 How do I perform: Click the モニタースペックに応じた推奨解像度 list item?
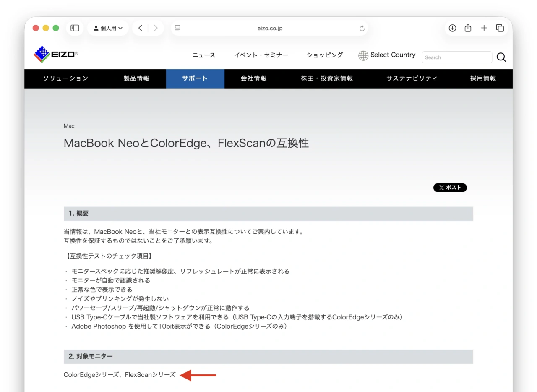tap(180, 272)
